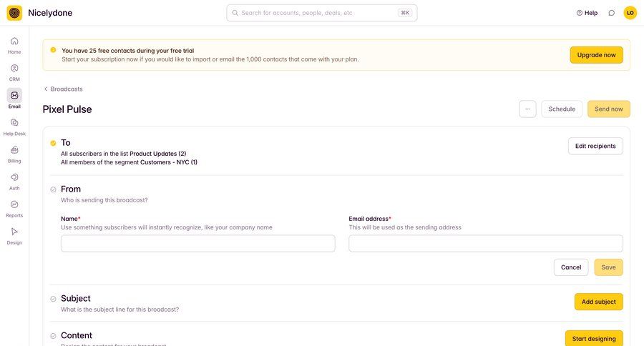
Task: Focus the global search box
Action: pyautogui.click(x=321, y=13)
